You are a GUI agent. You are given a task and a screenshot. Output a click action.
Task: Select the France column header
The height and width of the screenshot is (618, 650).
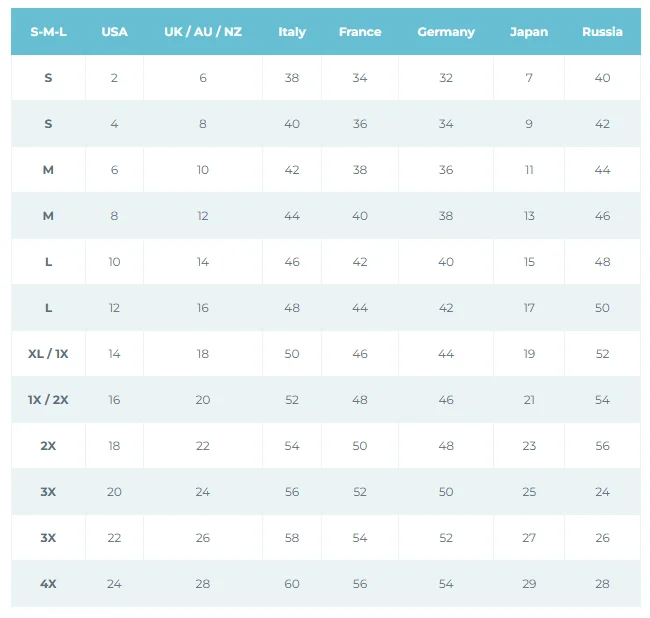360,32
